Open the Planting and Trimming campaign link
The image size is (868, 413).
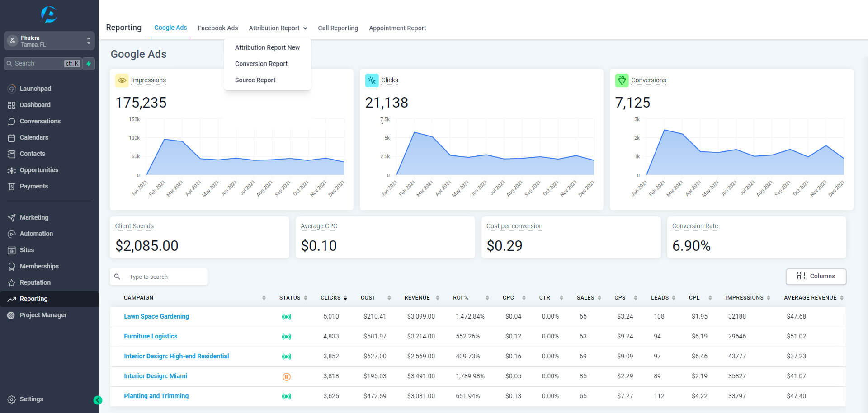pyautogui.click(x=156, y=396)
